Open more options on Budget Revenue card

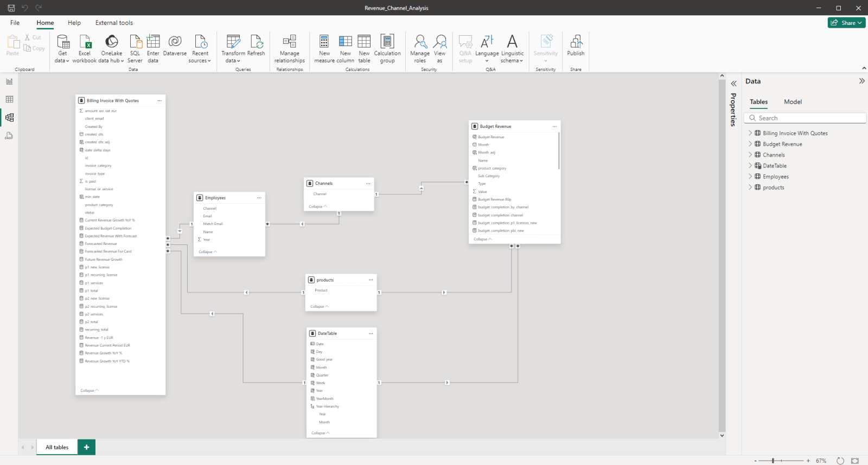pos(554,126)
